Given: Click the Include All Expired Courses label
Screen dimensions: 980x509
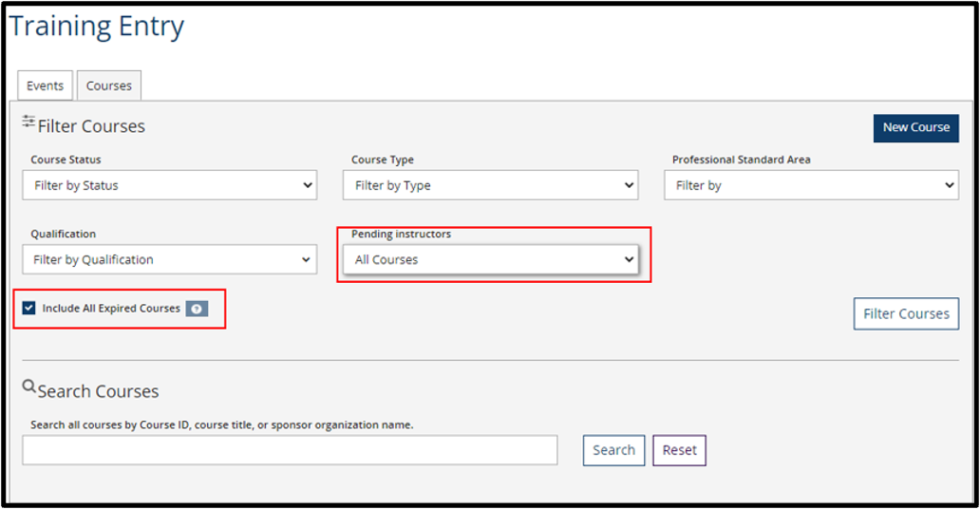Looking at the screenshot, I should pos(111,309).
